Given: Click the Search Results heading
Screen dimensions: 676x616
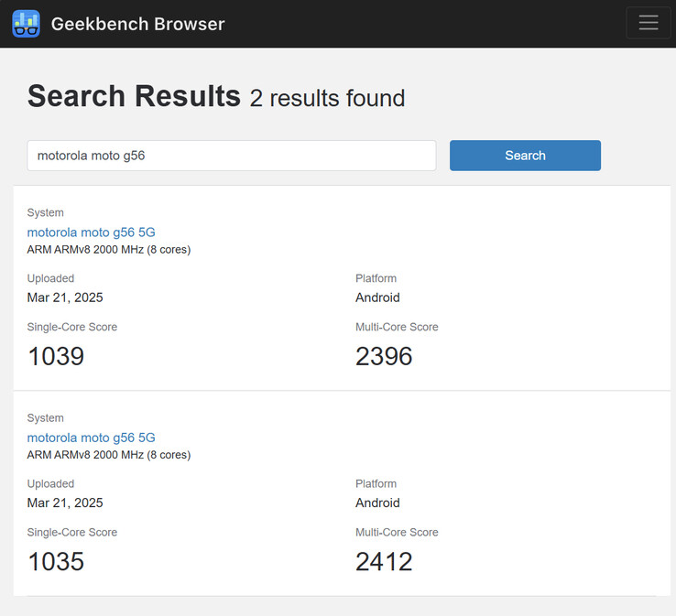Looking at the screenshot, I should pos(134,96).
